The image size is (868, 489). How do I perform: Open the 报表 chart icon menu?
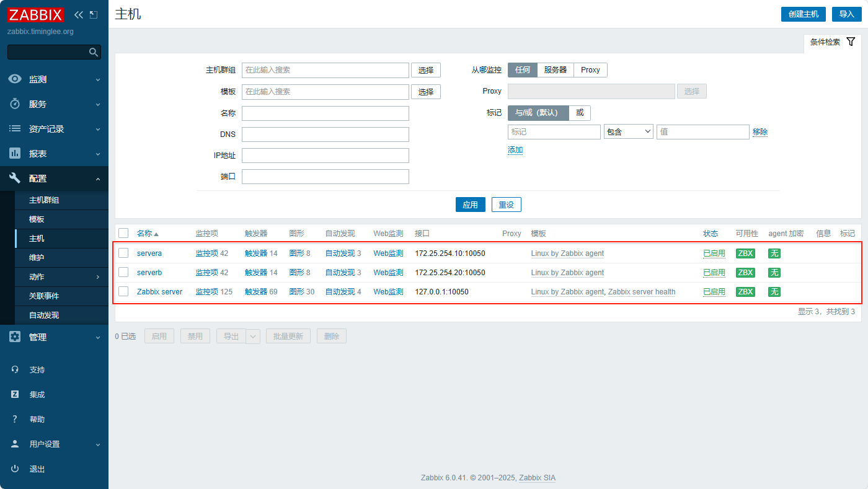click(x=15, y=154)
